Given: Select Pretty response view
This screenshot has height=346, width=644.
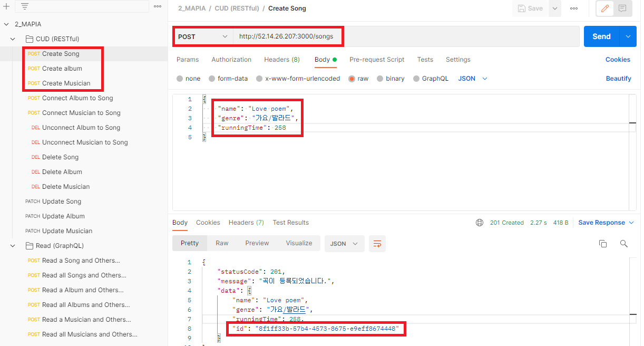Looking at the screenshot, I should tap(190, 243).
